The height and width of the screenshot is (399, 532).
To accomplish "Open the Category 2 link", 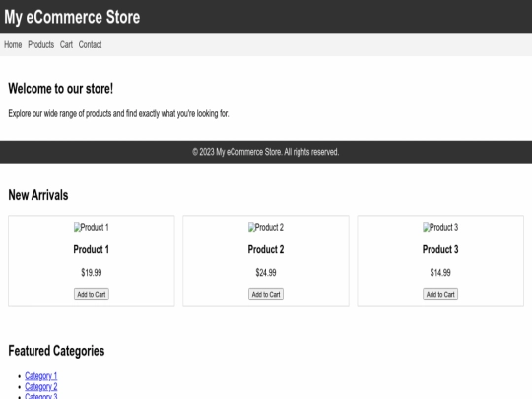I will (x=41, y=386).
